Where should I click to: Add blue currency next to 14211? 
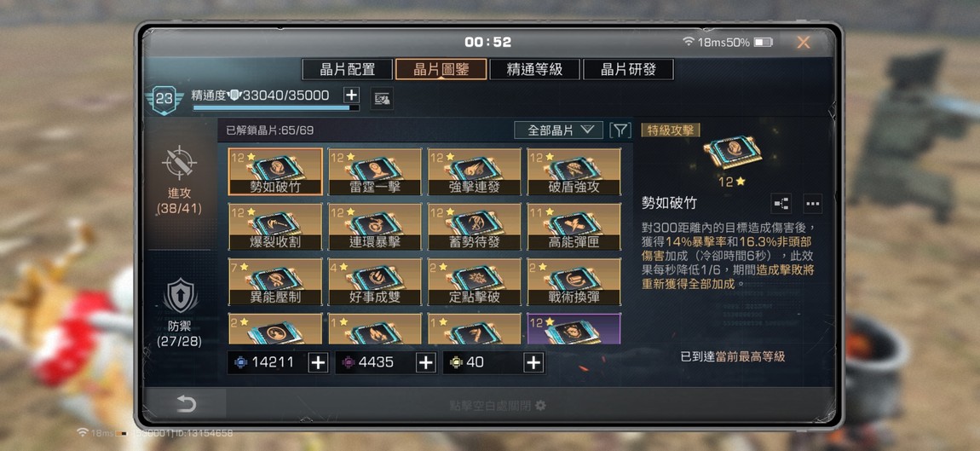(x=318, y=362)
